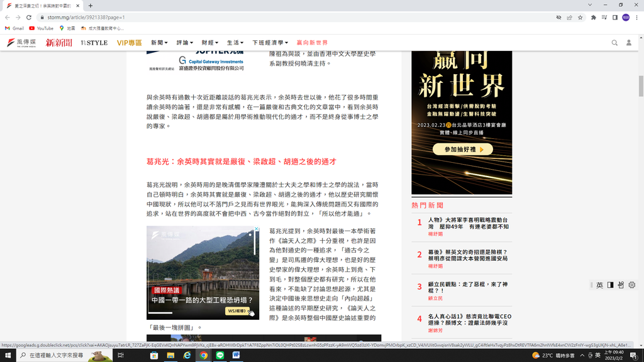Open the YouTube bookmark
Image resolution: width=644 pixels, height=362 pixels.
pos(41,28)
